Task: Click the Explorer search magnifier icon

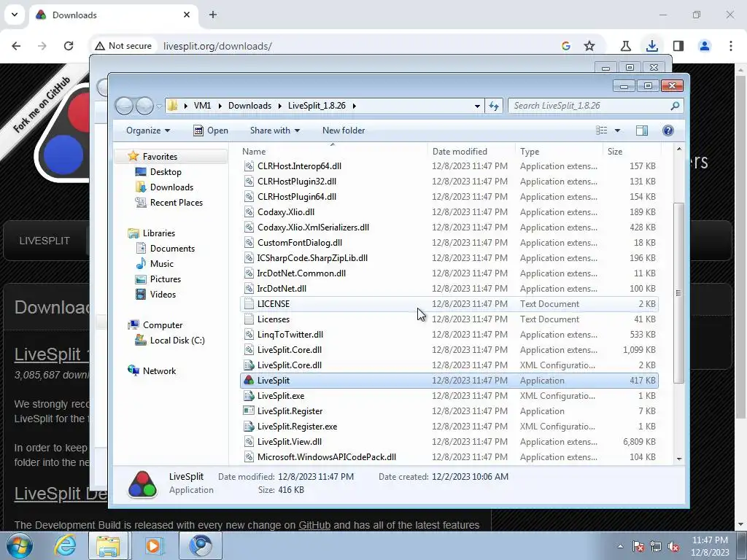Action: point(675,106)
